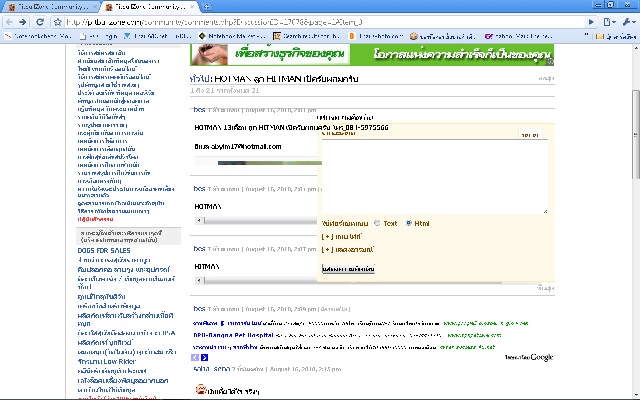Image resolution: width=640 pixels, height=400 pixels.
Task: Click the go arrow beside the address bar
Action: (x=591, y=22)
